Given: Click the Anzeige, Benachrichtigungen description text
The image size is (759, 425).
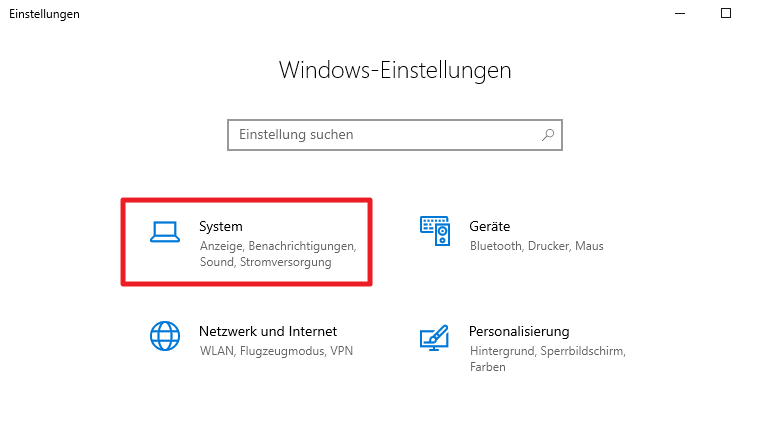Looking at the screenshot, I should coord(278,246).
